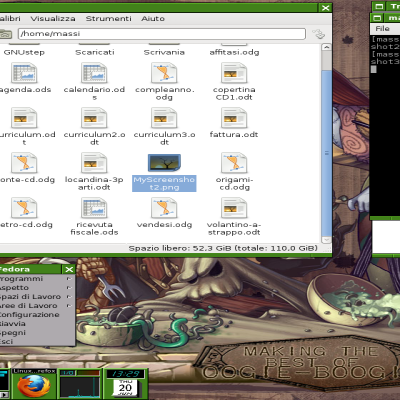Close the Fedora menu window
Screen dimensions: 400x400
tap(69, 269)
